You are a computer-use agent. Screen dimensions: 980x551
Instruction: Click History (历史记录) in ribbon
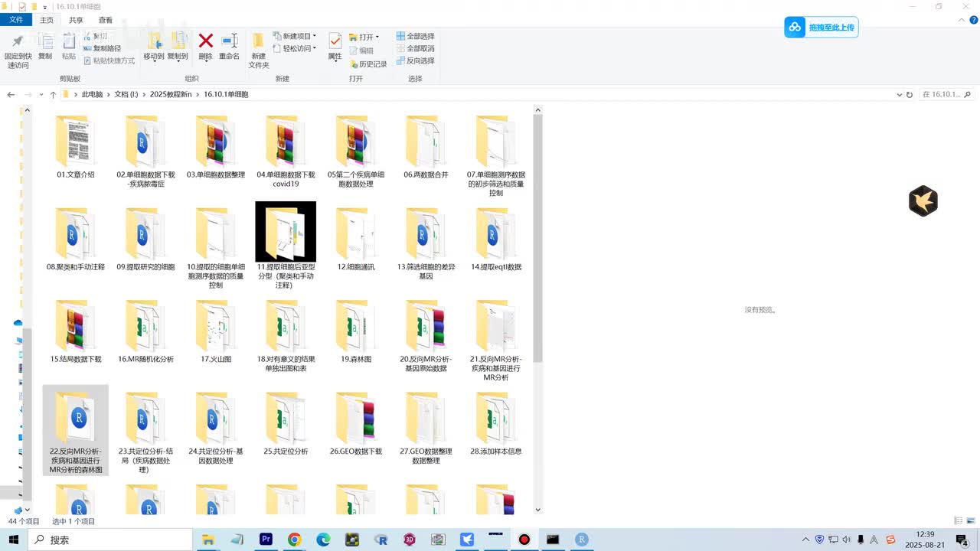point(368,64)
